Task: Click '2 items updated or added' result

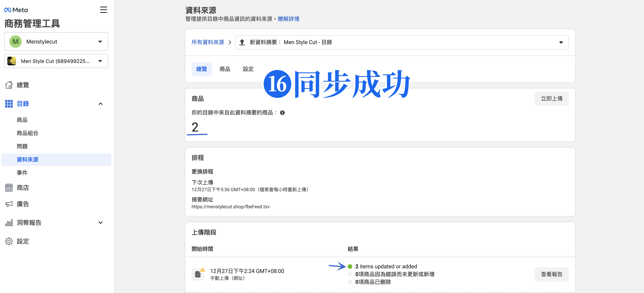Action: pyautogui.click(x=386, y=266)
